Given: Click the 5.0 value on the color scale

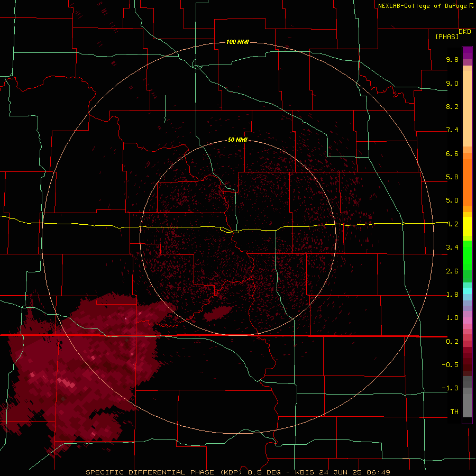Looking at the screenshot, I should (x=452, y=200).
